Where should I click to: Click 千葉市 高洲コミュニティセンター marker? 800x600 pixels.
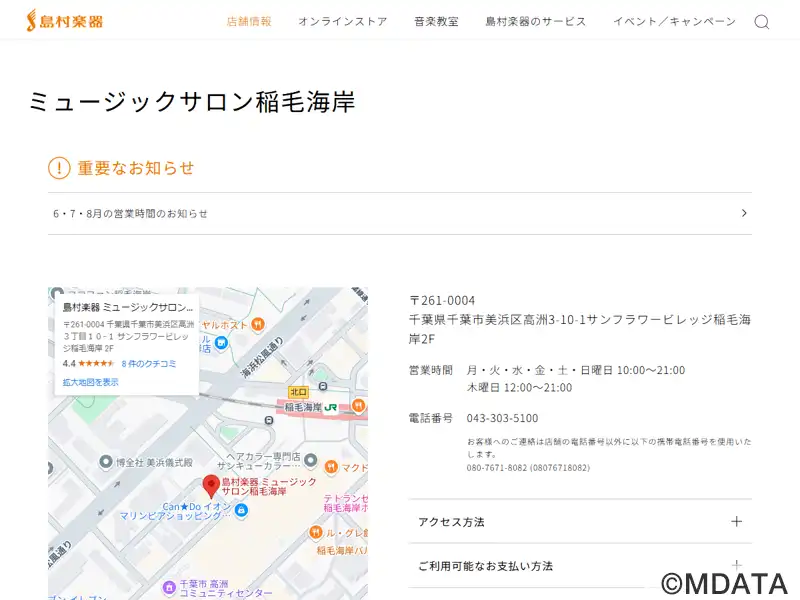pos(169,588)
